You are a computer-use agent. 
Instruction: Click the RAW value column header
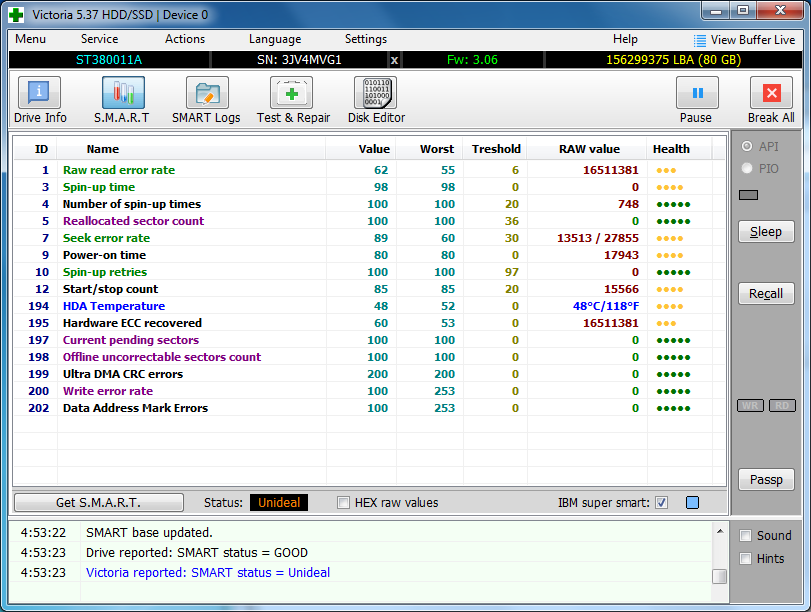click(x=589, y=150)
